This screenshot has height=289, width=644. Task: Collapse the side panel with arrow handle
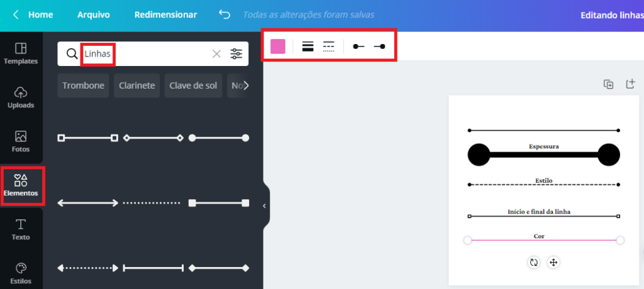[x=265, y=205]
